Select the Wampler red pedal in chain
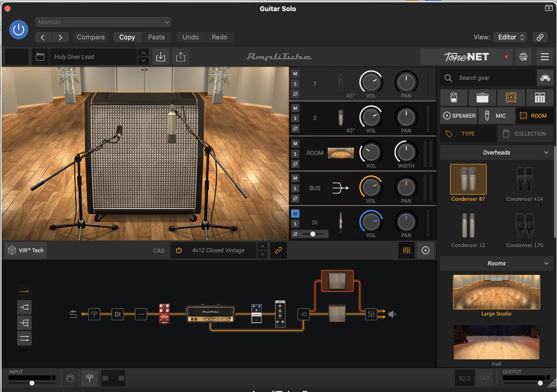557x392 pixels. point(164,314)
